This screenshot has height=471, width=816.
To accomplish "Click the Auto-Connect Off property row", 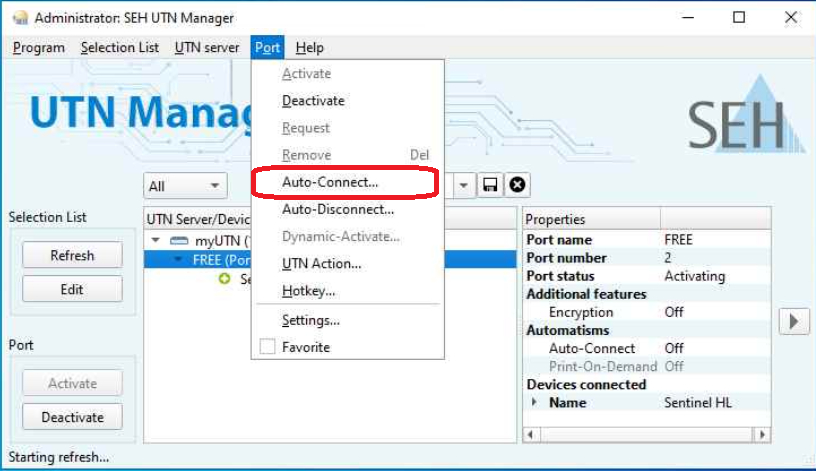I will click(x=647, y=348).
